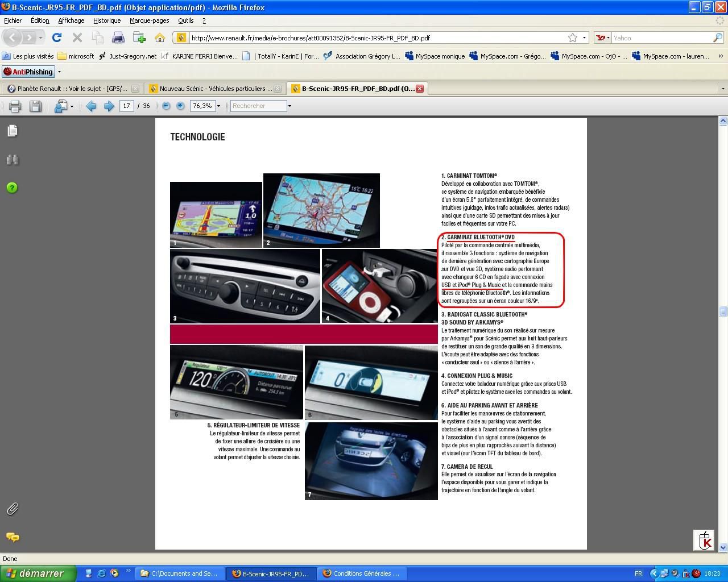
Task: Open the attachments paperclip panel
Action: pos(13,509)
